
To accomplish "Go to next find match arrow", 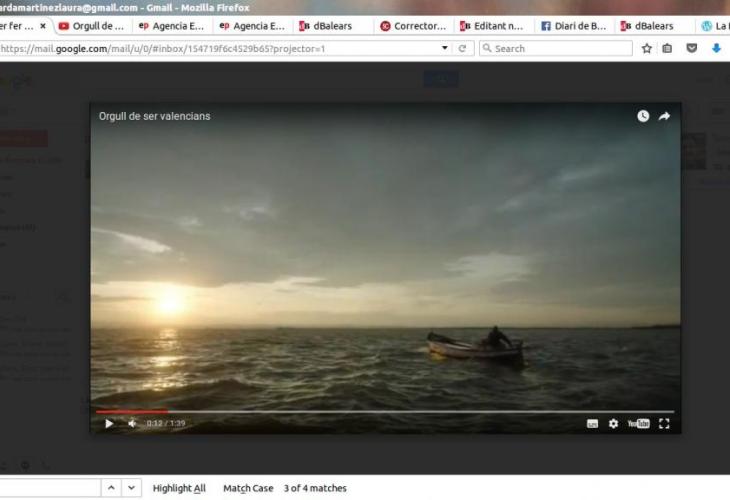I will (x=133, y=488).
